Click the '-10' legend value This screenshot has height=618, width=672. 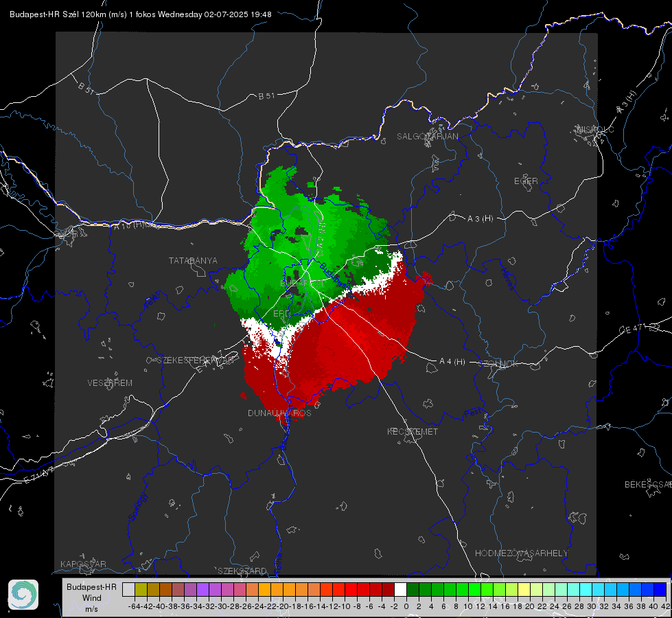coord(344,606)
